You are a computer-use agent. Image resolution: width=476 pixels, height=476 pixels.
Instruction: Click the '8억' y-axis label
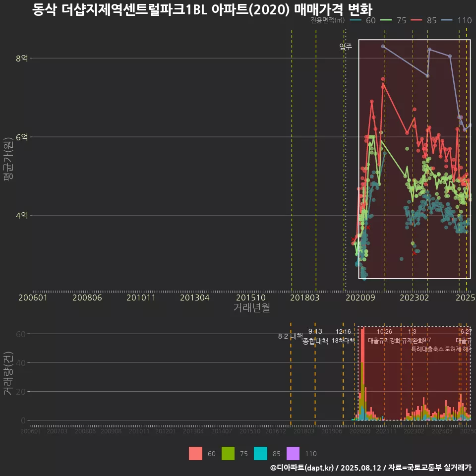pos(22,59)
